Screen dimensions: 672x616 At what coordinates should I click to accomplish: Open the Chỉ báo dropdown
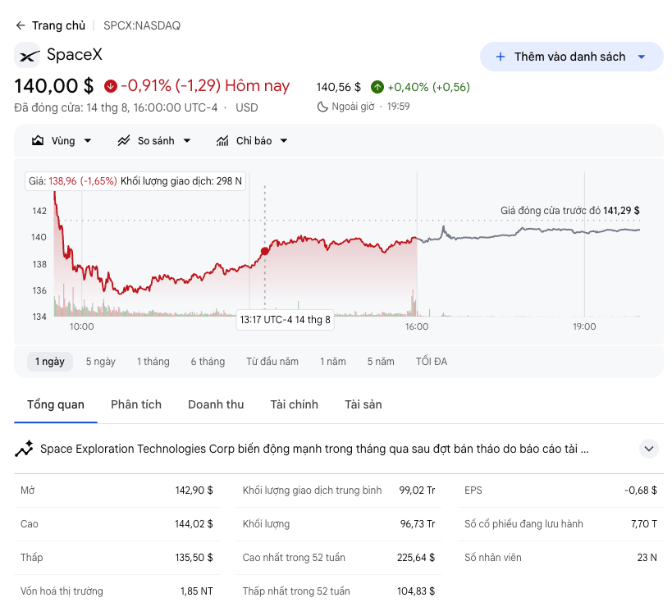pos(252,140)
